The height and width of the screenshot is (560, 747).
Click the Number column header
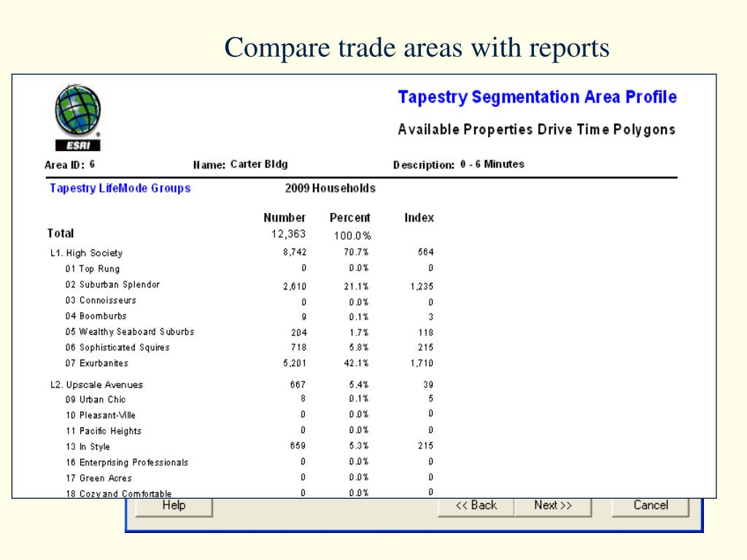tap(285, 217)
